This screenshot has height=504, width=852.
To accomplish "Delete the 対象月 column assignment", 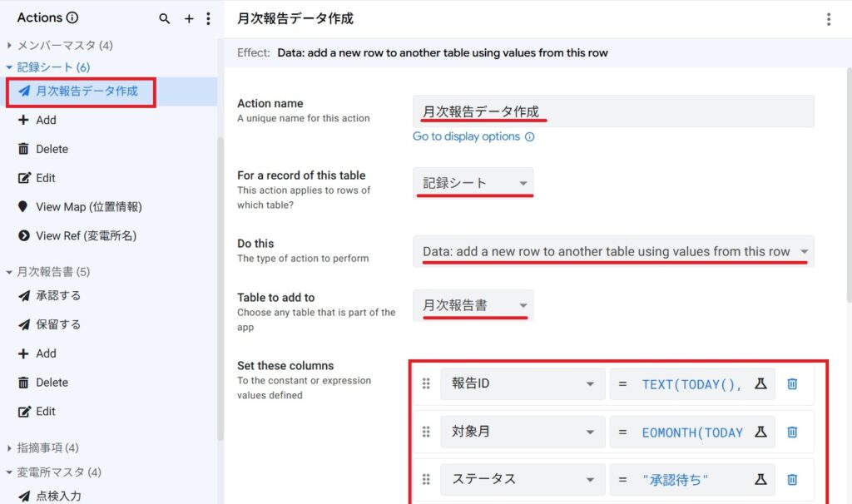I will tap(792, 432).
